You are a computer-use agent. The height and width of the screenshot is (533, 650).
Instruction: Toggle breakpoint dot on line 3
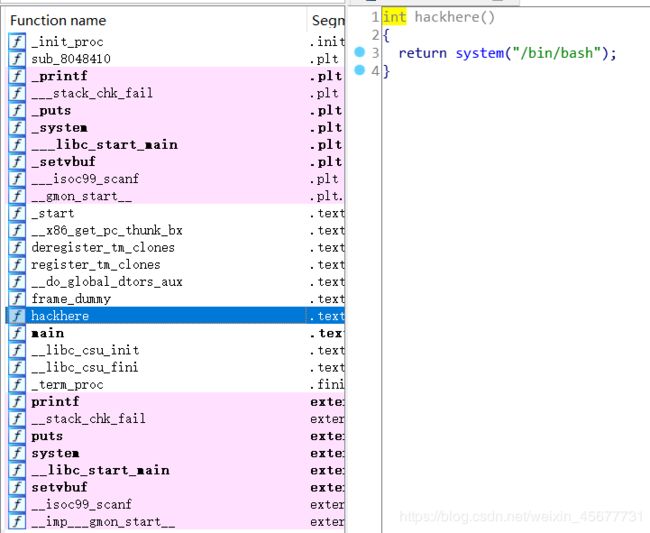point(359,52)
